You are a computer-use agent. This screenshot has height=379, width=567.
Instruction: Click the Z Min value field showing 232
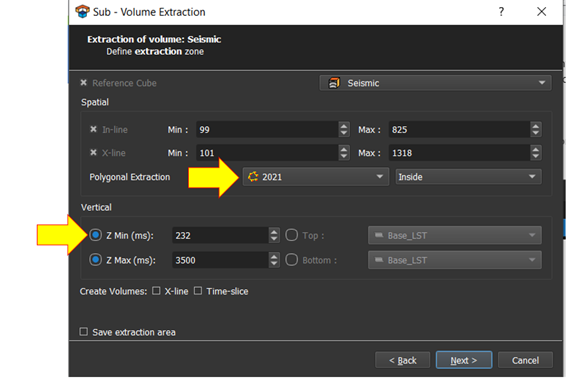pyautogui.click(x=221, y=235)
